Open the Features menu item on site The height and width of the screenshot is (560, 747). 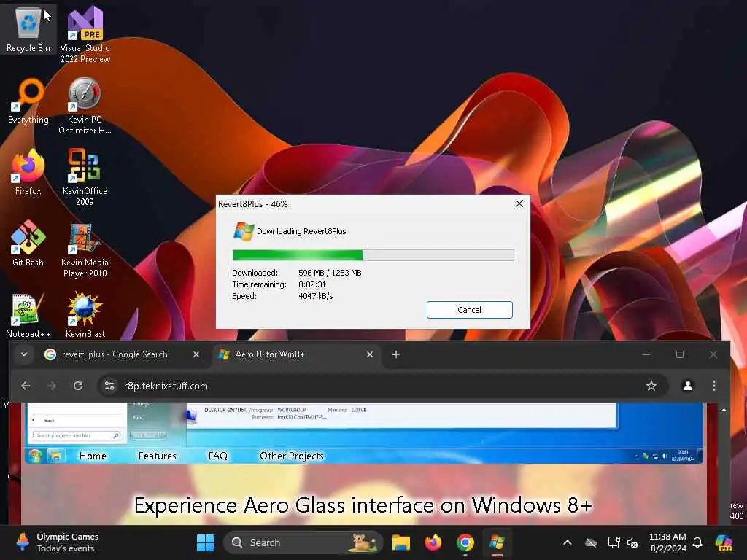pos(158,456)
